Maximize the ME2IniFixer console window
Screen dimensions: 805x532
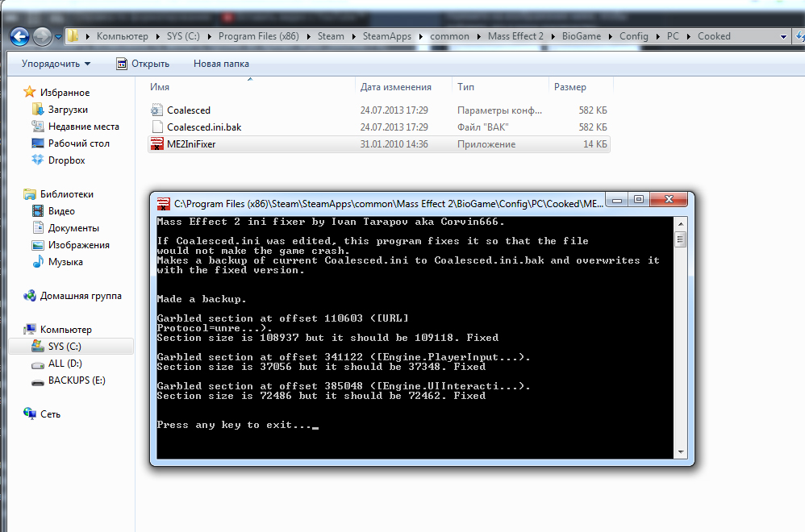[x=639, y=200]
